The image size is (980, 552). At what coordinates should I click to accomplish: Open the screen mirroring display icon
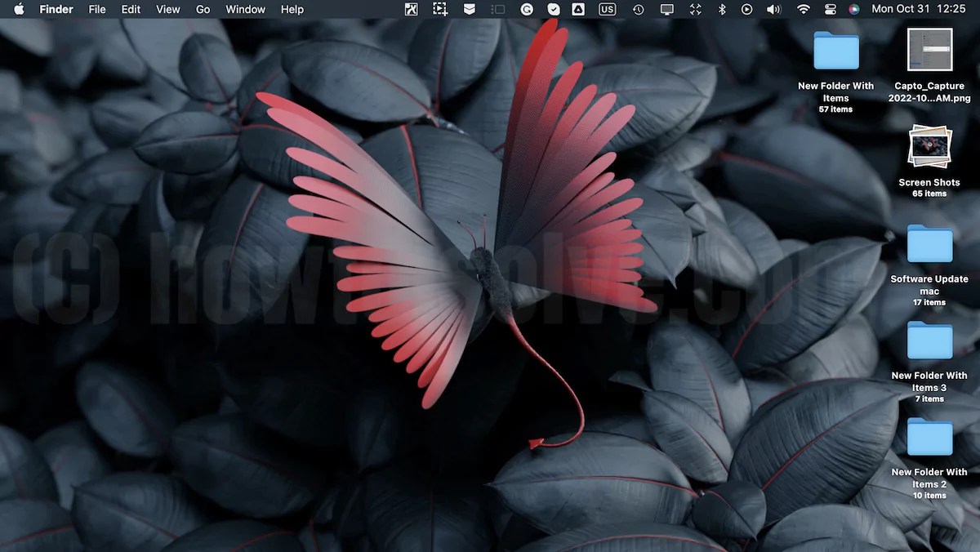(666, 9)
